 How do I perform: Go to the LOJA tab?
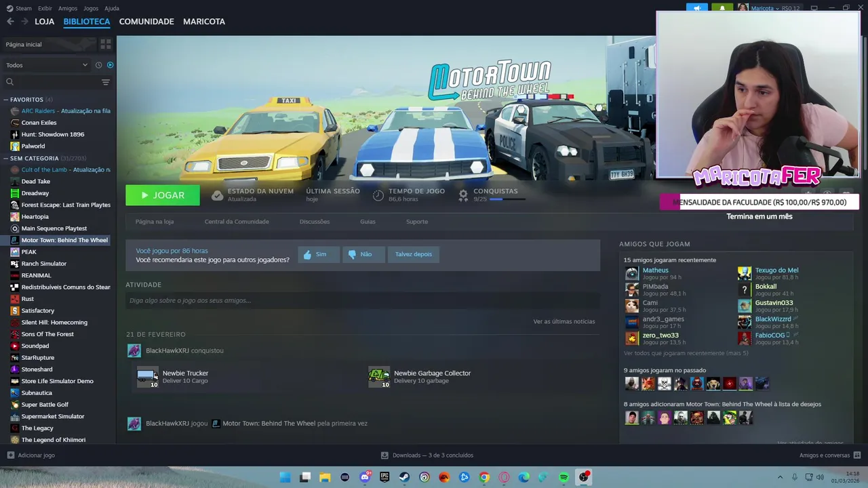pos(45,22)
